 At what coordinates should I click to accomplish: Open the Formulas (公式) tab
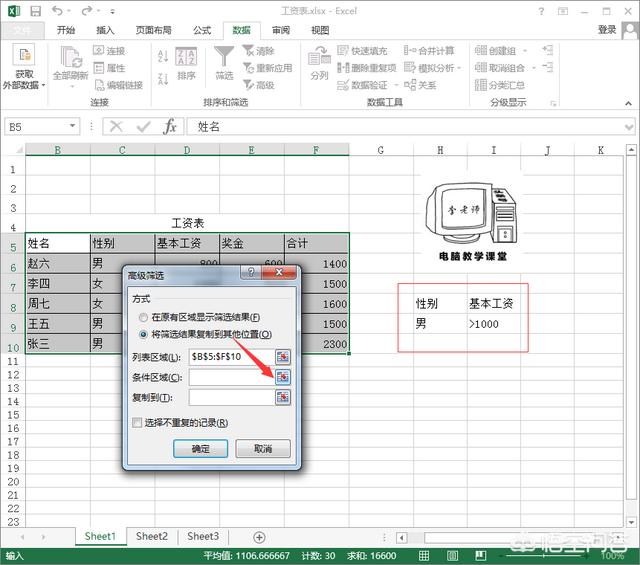(202, 30)
